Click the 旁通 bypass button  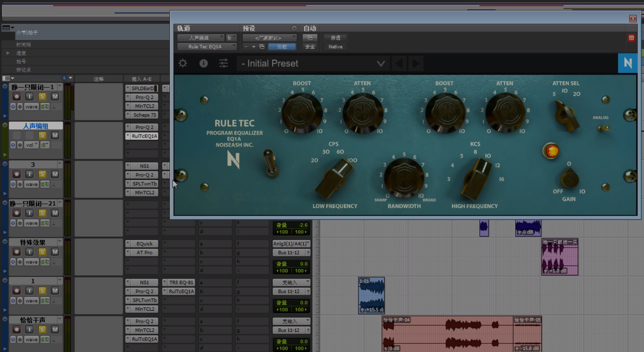pyautogui.click(x=335, y=38)
